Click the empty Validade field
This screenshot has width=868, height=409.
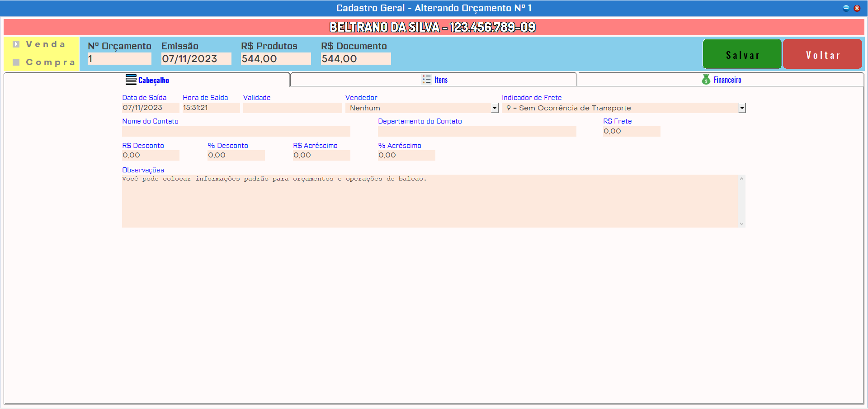292,108
